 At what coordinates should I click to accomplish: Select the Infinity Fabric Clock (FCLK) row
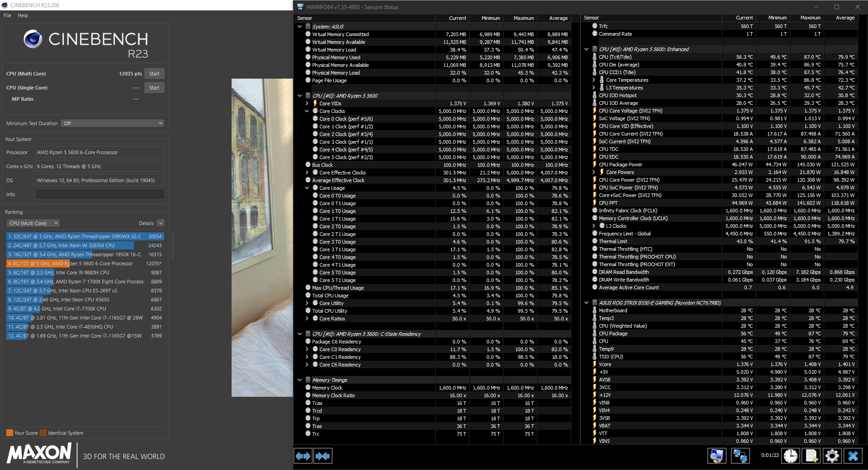click(x=724, y=211)
